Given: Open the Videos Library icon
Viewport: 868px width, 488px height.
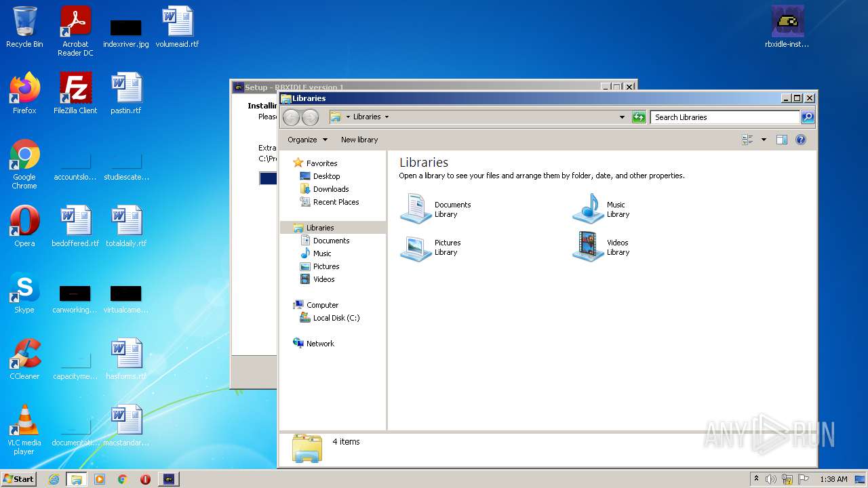Looking at the screenshot, I should coord(588,247).
